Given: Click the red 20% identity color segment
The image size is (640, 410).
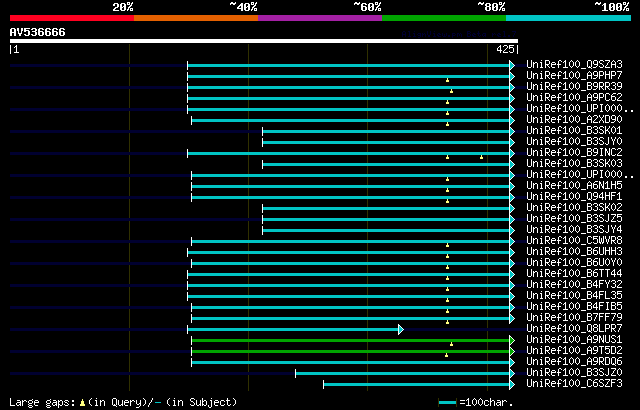Looking at the screenshot, I should pyautogui.click(x=72, y=18).
